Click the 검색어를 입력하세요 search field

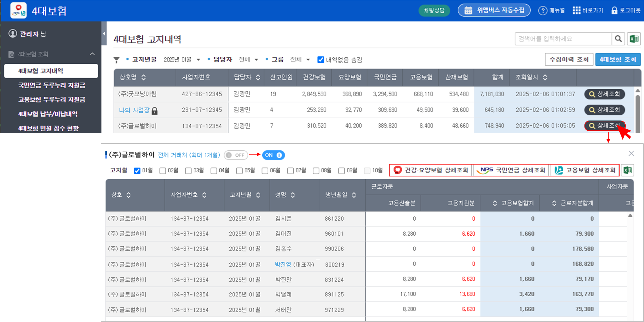(x=563, y=39)
